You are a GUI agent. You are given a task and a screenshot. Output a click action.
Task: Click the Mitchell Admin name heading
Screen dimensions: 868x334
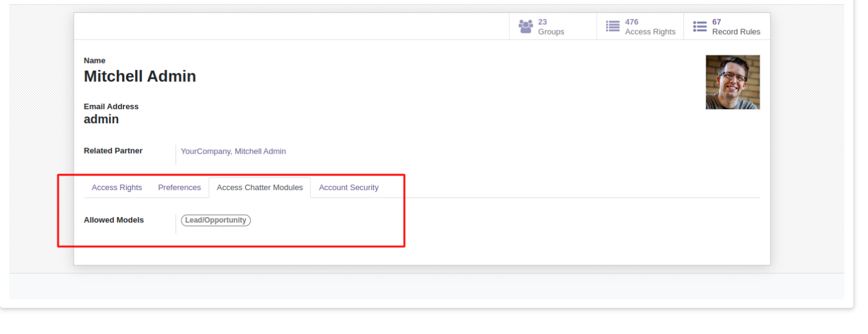tap(140, 76)
